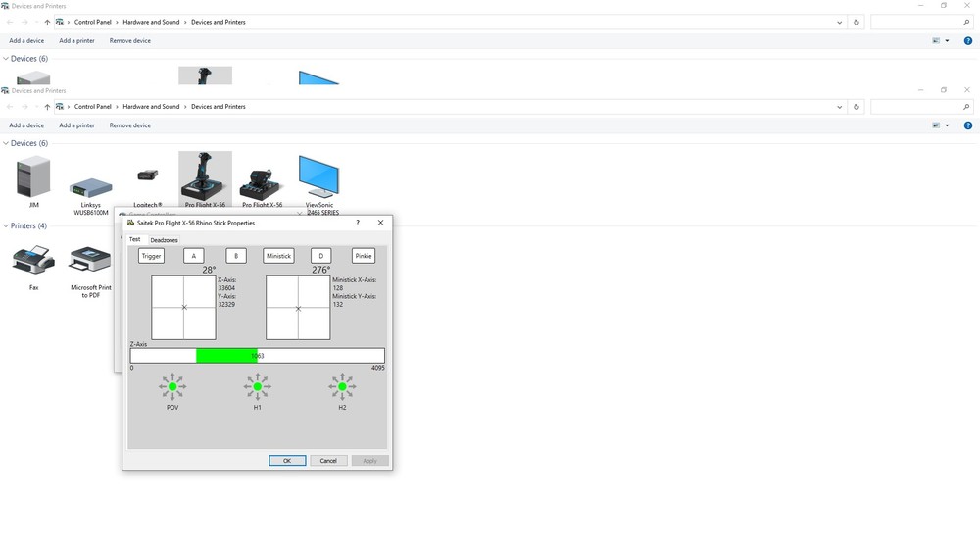Click the A button indicator
The height and width of the screenshot is (551, 980).
tap(194, 256)
